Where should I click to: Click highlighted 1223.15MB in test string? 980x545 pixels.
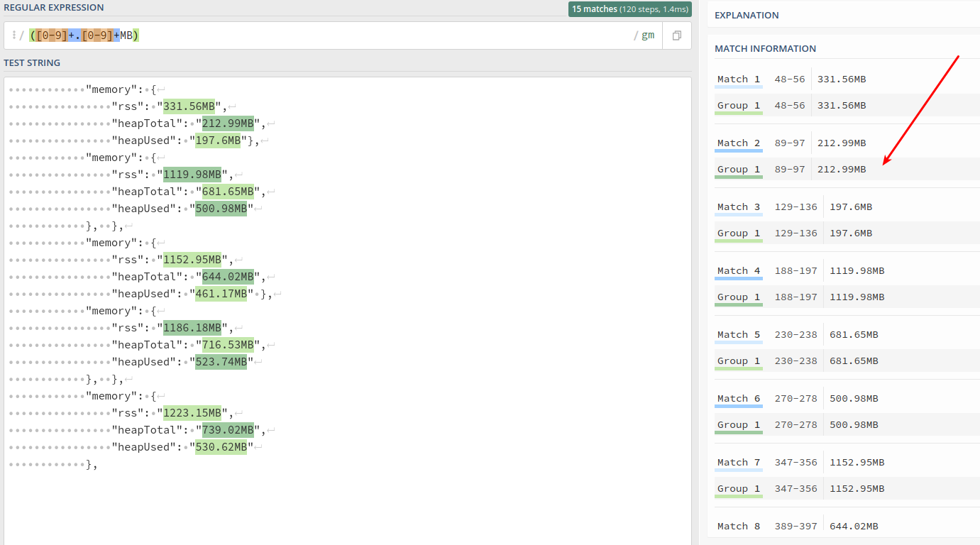point(192,413)
